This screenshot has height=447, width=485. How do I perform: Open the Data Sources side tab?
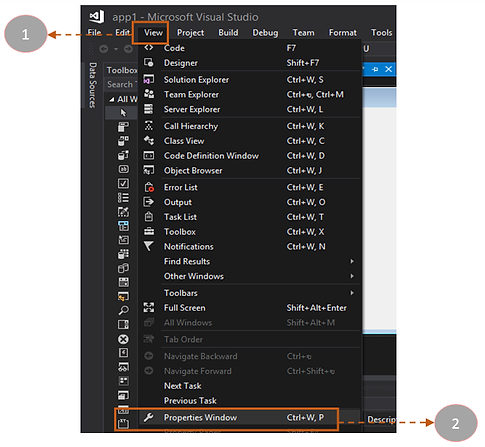coord(92,85)
